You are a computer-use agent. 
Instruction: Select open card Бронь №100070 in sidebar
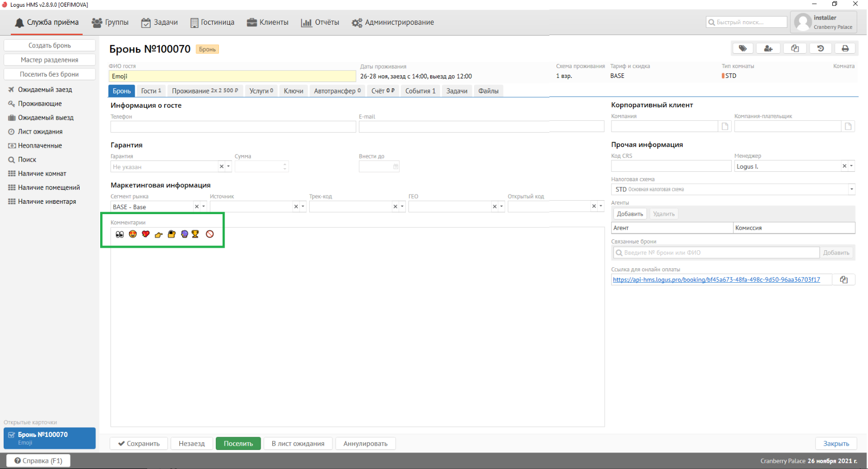pyautogui.click(x=50, y=438)
